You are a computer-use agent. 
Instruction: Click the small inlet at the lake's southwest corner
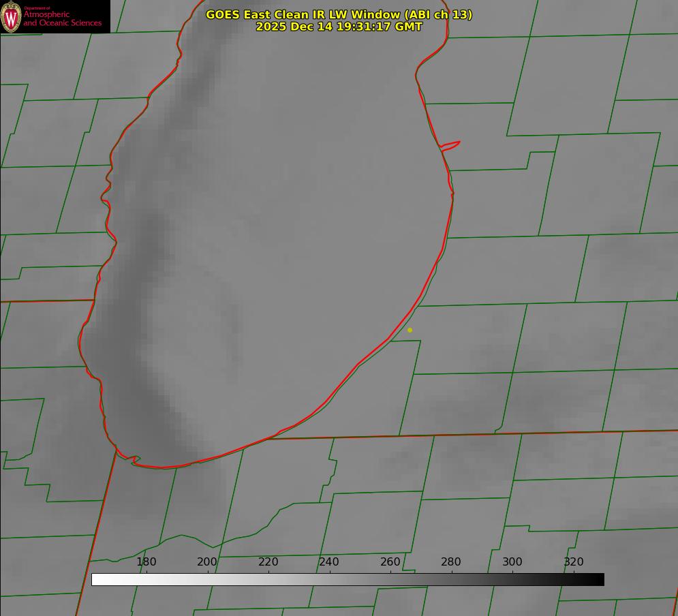click(x=129, y=459)
